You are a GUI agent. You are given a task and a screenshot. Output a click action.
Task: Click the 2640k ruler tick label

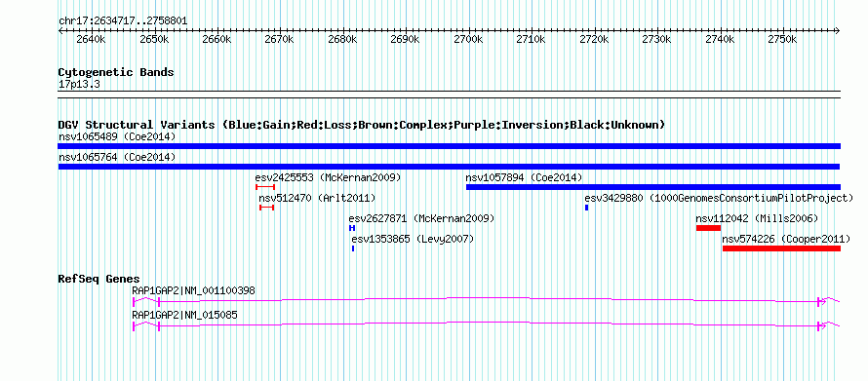pos(91,40)
